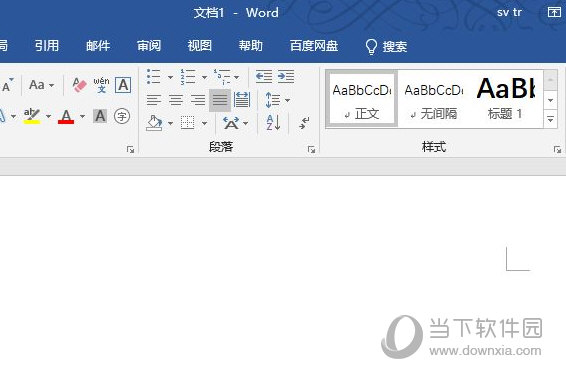Decrease the paragraph indent
Viewport: 566px width, 380px height.
point(264,77)
